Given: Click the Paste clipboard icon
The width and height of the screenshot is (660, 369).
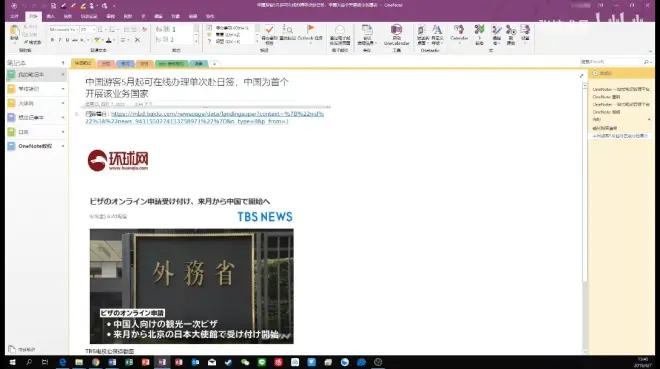Looking at the screenshot, I should tap(14, 34).
